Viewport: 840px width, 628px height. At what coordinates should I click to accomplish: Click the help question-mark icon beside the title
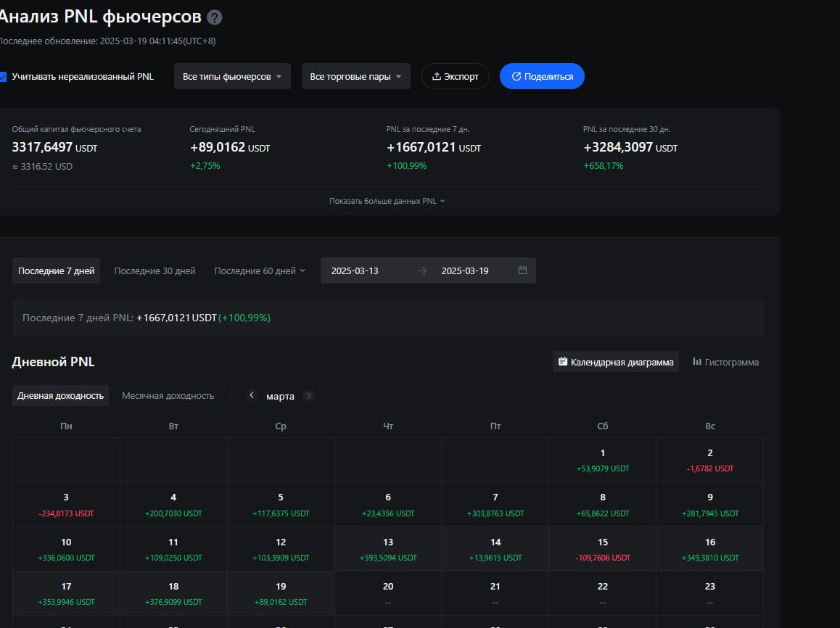click(214, 17)
